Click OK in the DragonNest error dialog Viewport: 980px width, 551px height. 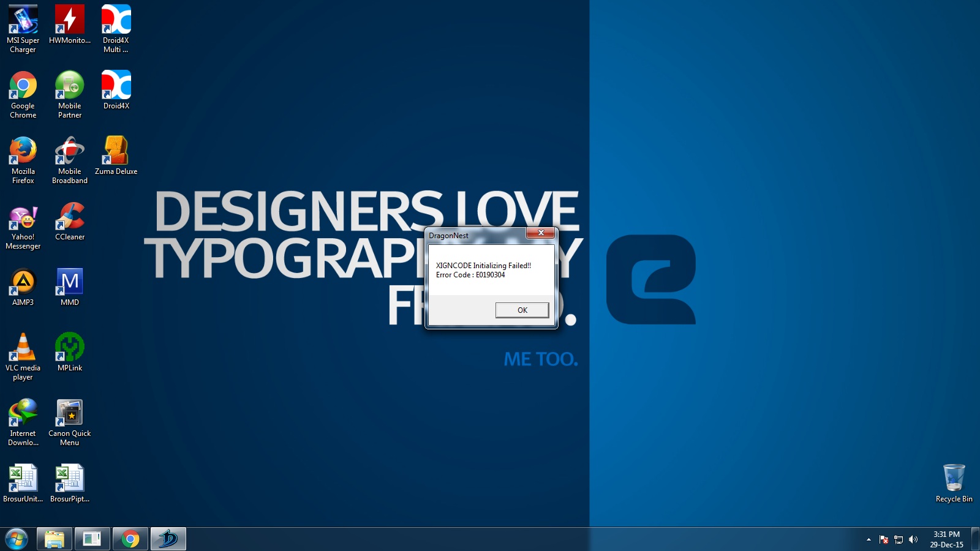click(x=522, y=310)
